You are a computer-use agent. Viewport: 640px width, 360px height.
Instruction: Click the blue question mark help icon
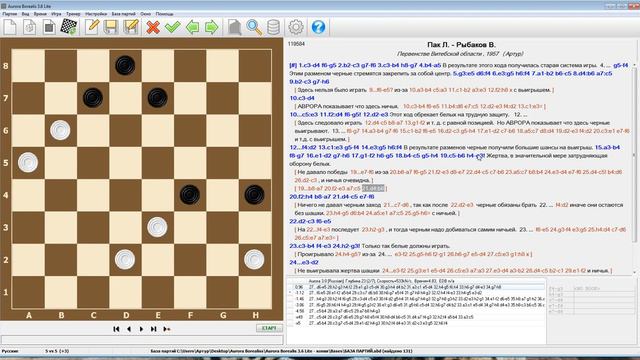point(318,27)
